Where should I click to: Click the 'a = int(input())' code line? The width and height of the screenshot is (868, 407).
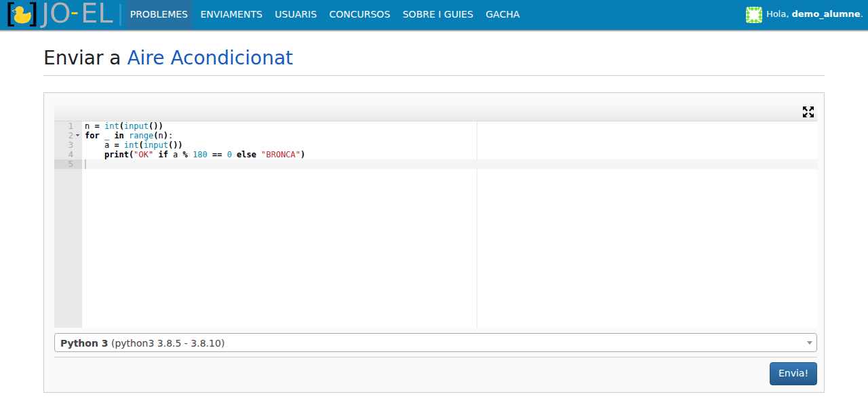click(x=144, y=145)
